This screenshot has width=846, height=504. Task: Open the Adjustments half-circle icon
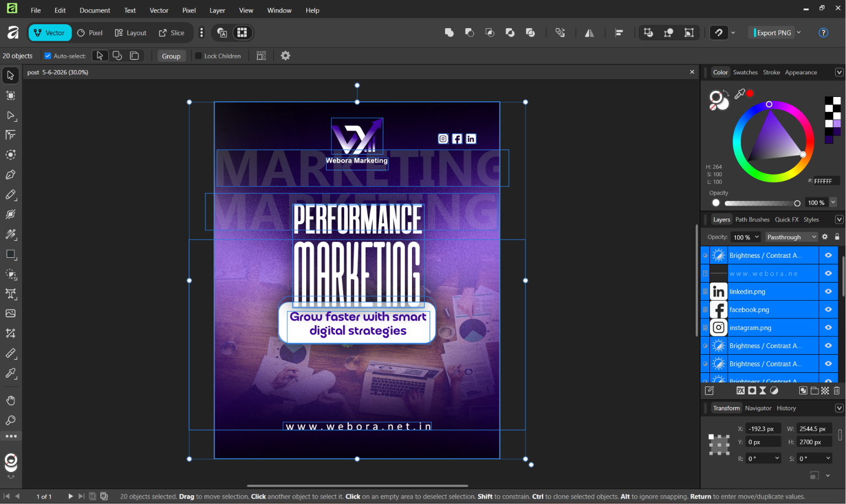(x=774, y=391)
